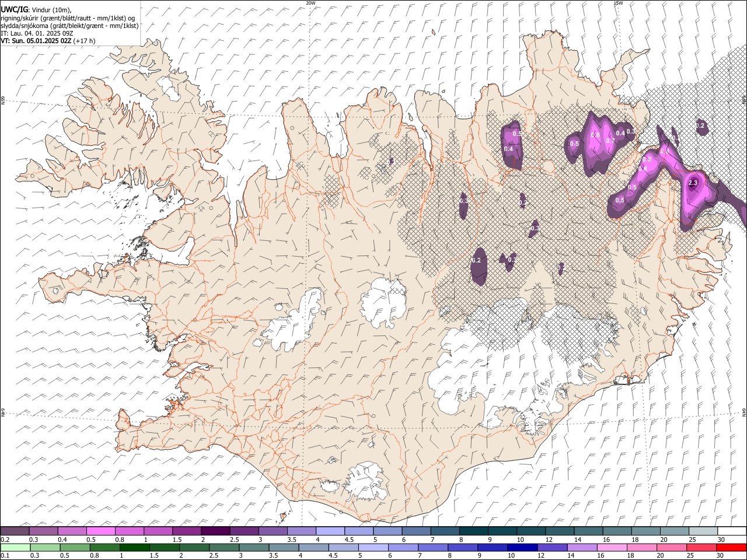Click the offshore 0.2 value northeast of Iceland
This screenshot has height=560, width=747.
(701, 125)
